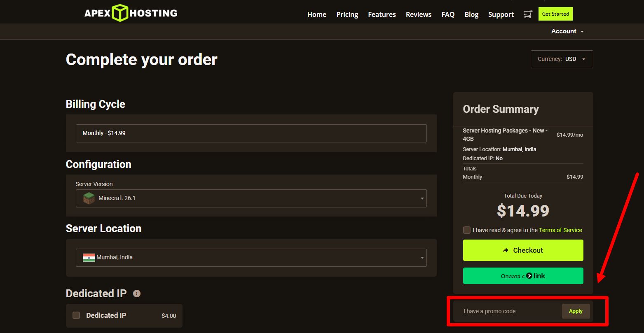This screenshot has width=644, height=333.
Task: Open the Billing Cycle Monthly dropdown
Action: tap(251, 133)
